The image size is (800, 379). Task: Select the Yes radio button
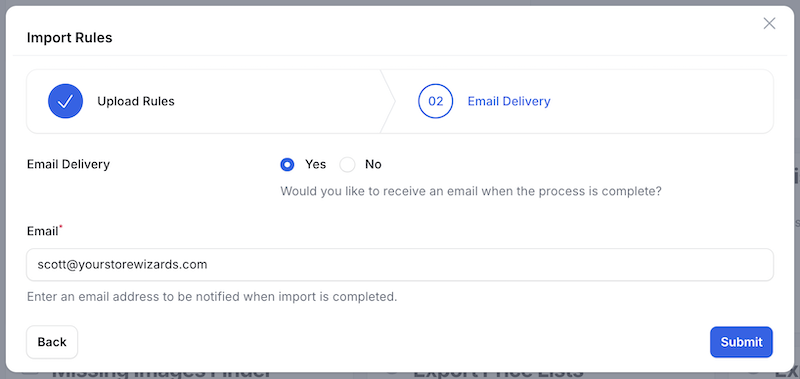[x=287, y=164]
